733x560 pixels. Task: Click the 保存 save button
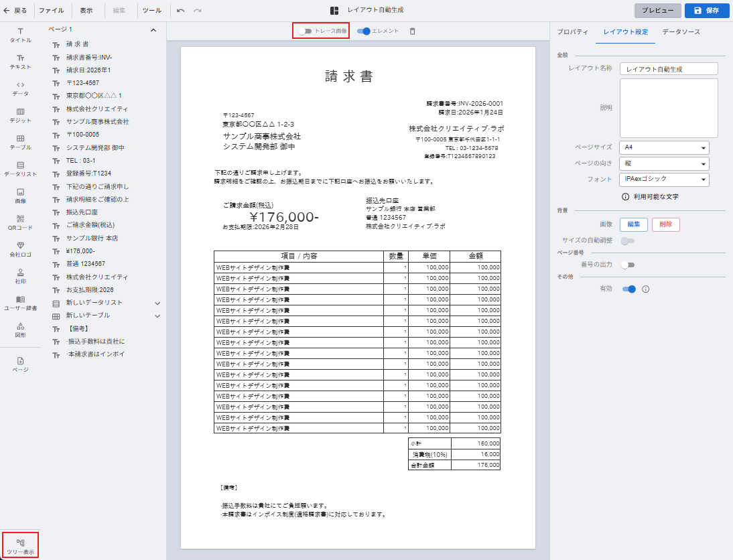[x=706, y=11]
